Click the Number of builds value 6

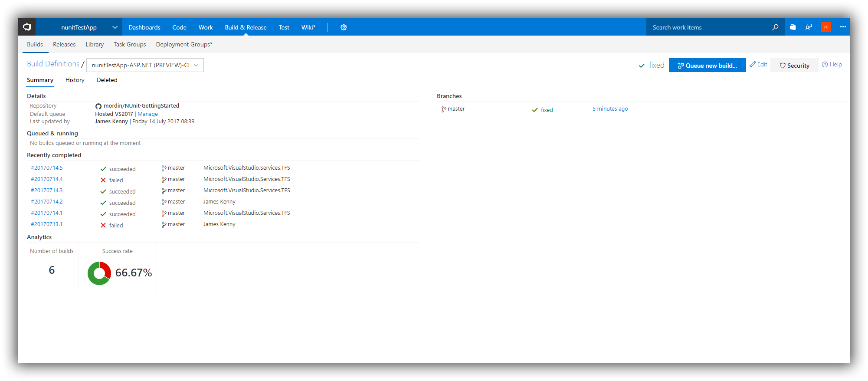(x=52, y=270)
